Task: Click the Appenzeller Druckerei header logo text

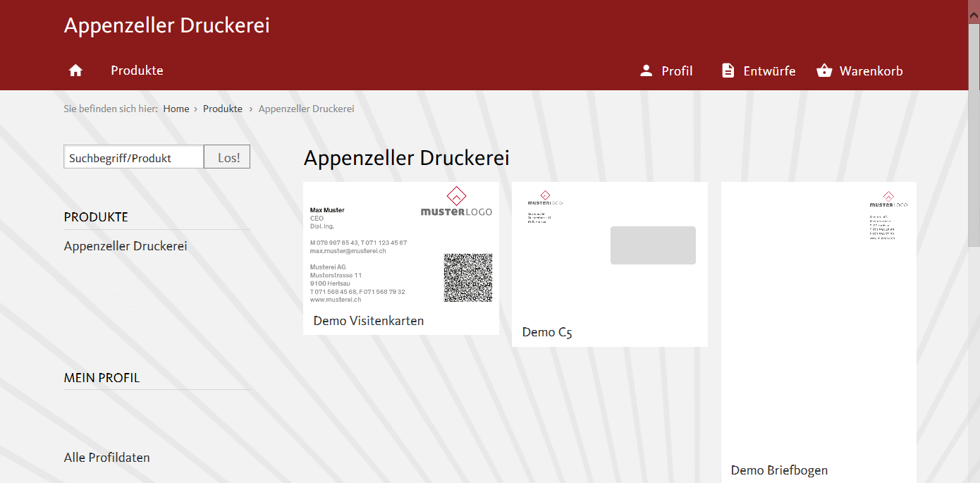Action: click(167, 25)
